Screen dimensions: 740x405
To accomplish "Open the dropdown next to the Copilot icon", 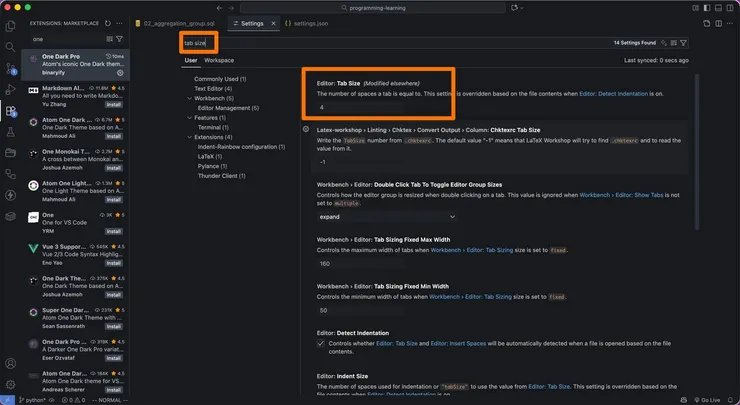I will [521, 8].
